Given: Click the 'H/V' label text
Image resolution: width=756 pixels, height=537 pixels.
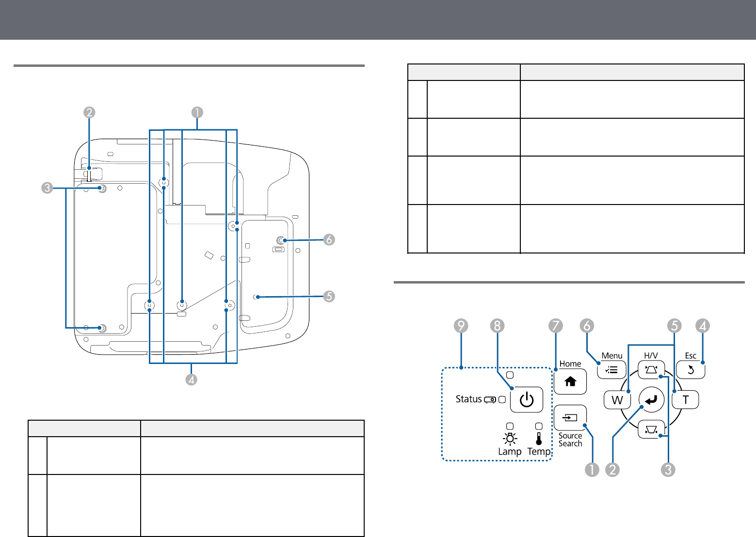Looking at the screenshot, I should [651, 356].
